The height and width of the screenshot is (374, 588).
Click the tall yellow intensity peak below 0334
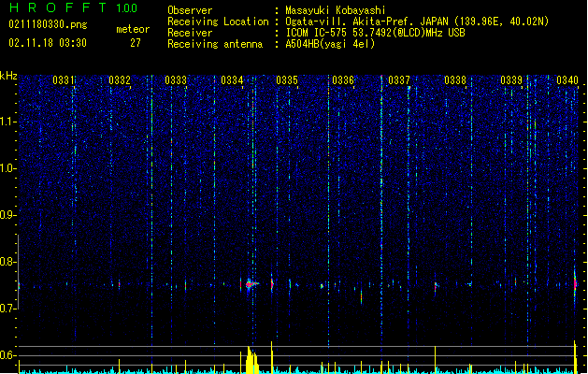coord(251,360)
